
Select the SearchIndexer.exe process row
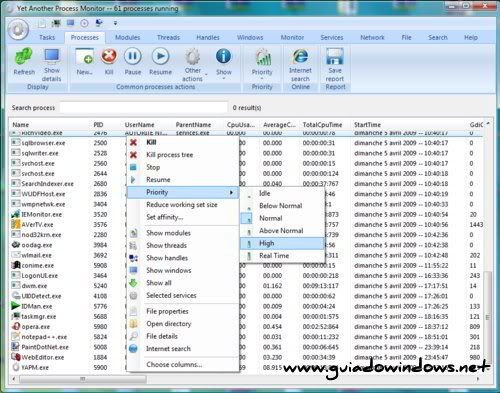tap(247, 184)
